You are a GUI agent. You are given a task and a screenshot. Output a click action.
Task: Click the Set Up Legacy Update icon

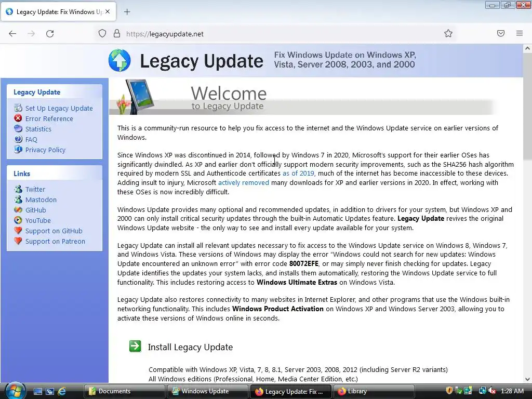click(18, 108)
